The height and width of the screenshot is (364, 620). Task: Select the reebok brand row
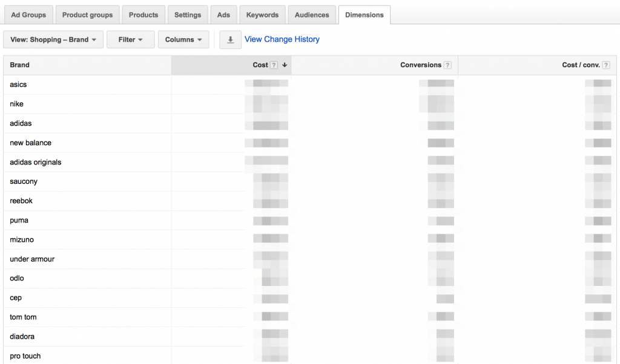coord(309,201)
